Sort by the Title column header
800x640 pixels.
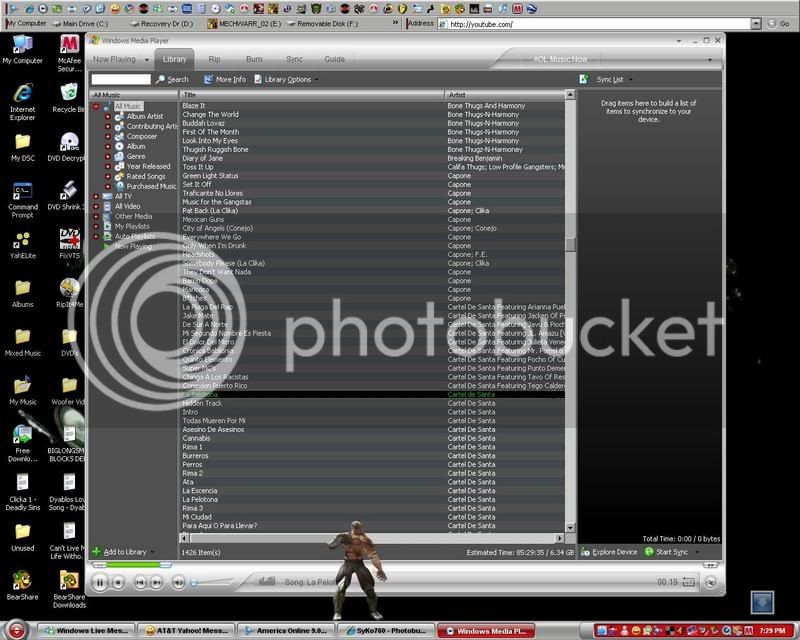[x=312, y=95]
